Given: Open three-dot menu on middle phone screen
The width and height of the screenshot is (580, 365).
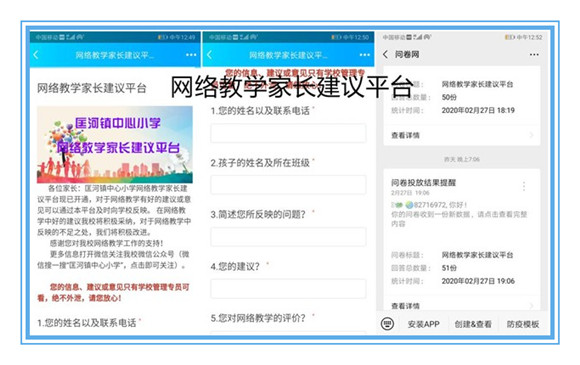Looking at the screenshot, I should click(365, 55).
